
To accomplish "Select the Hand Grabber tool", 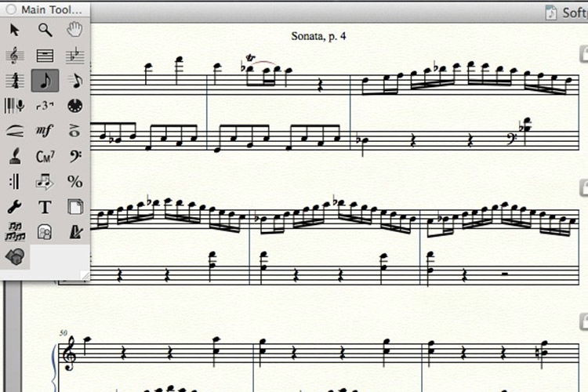I will (x=74, y=30).
